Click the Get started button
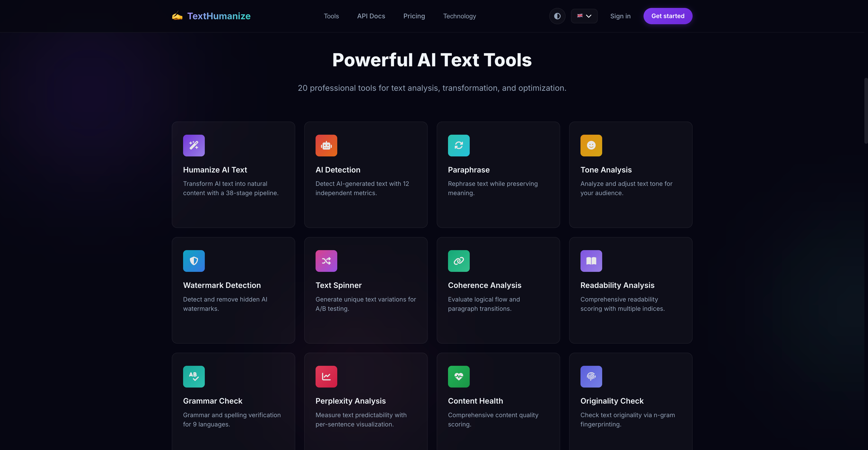The height and width of the screenshot is (450, 868). (x=668, y=16)
